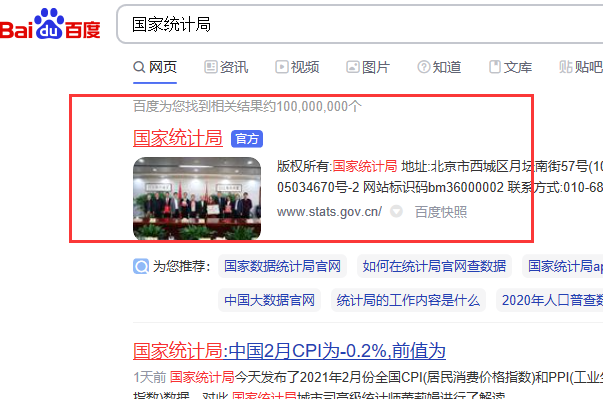This screenshot has width=603, height=399.
Task: Expand the dropdown arrow beside www.stats.gov.cn/
Action: [396, 211]
